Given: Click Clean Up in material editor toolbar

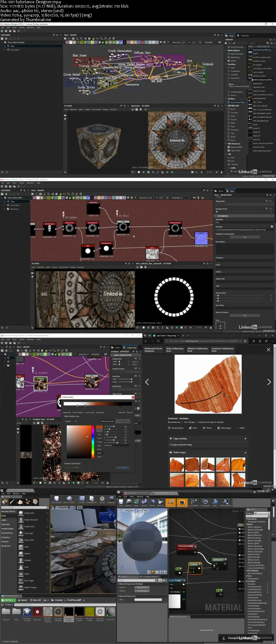Looking at the screenshot, I should (x=161, y=503).
